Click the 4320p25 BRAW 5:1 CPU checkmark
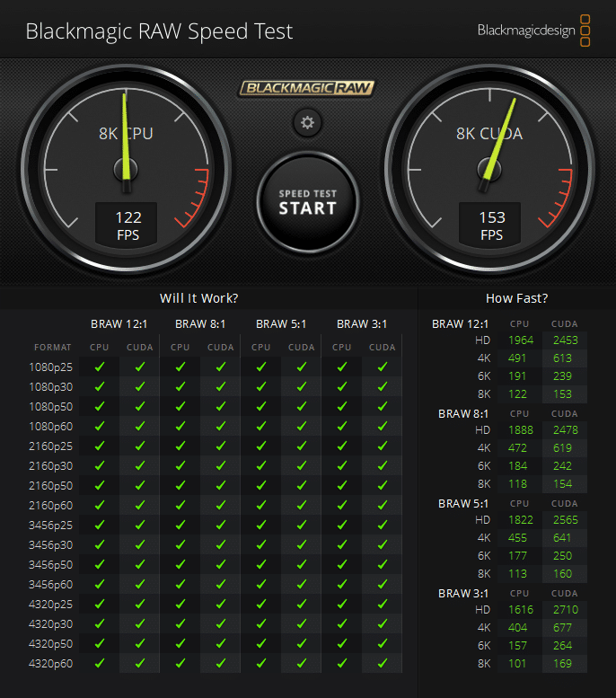 click(x=261, y=604)
